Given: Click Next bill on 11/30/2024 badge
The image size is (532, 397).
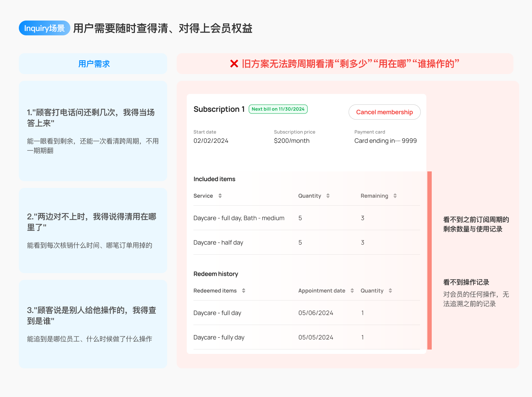Looking at the screenshot, I should point(278,109).
